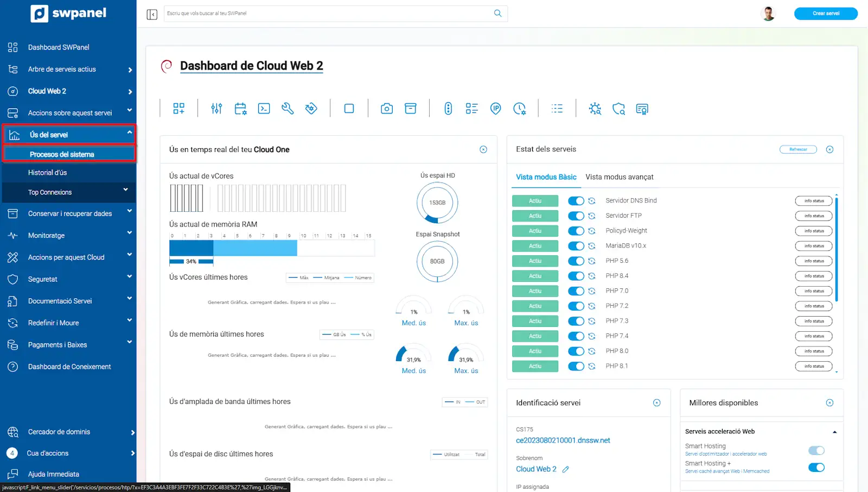The width and height of the screenshot is (868, 492).
Task: Toggle the Policyd-Weight service switch
Action: coord(576,231)
